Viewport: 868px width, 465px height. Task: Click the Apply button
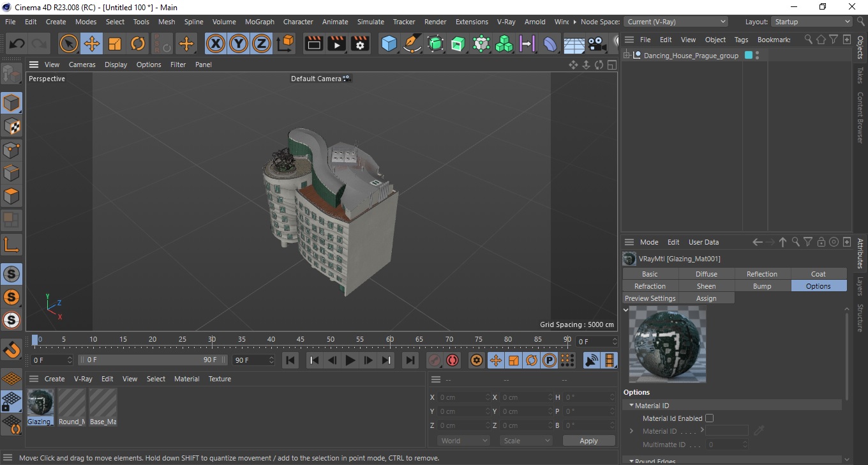tap(588, 441)
